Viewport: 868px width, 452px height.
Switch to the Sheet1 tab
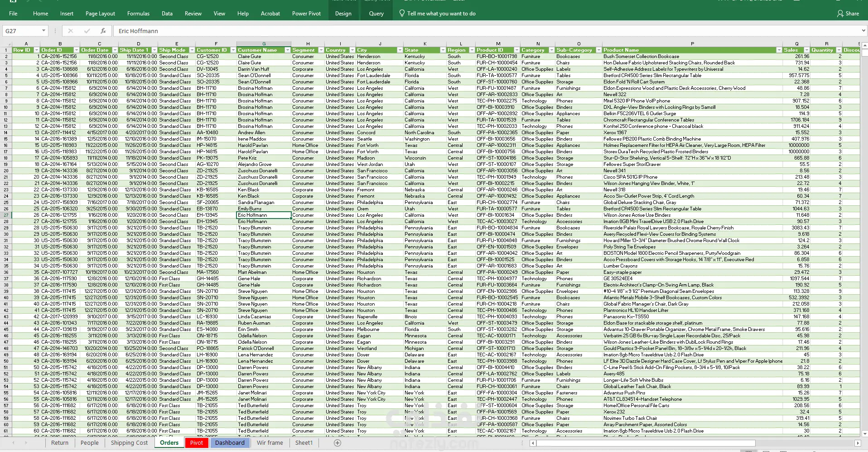pos(304,443)
